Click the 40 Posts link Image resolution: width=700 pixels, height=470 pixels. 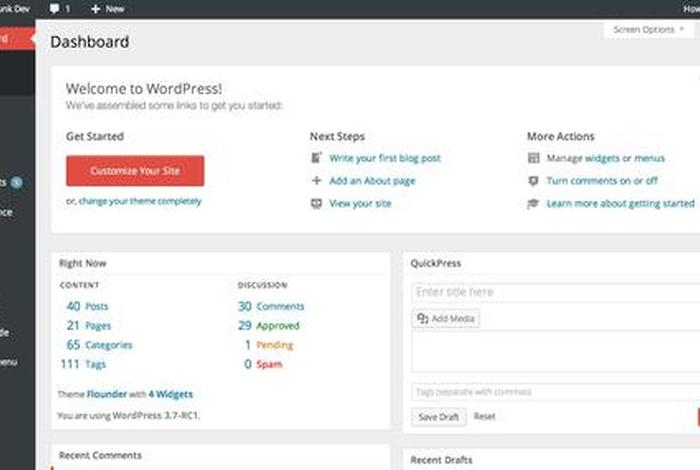point(88,306)
